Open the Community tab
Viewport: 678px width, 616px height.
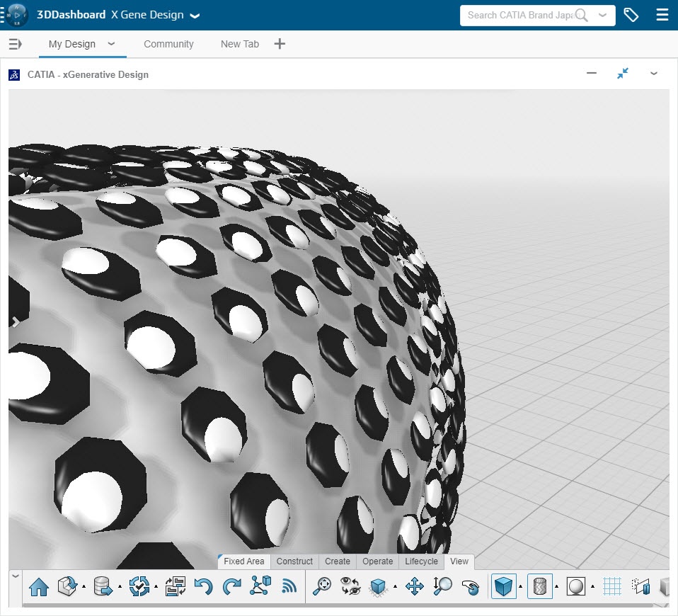pyautogui.click(x=168, y=44)
